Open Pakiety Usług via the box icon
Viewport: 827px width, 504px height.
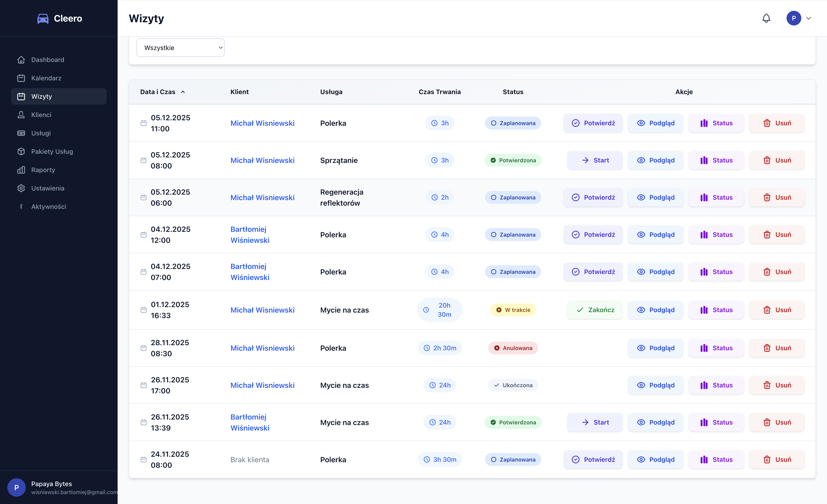click(x=21, y=151)
